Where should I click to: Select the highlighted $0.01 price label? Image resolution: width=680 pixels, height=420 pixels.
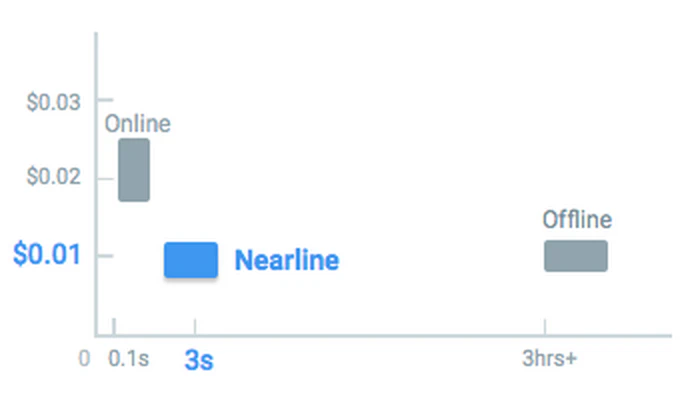[x=46, y=254]
